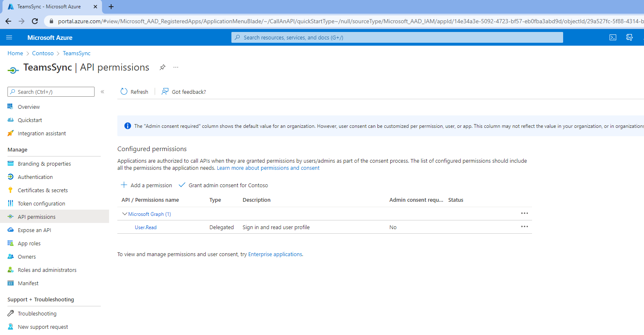
Task: Click the Certificates & secrets key icon
Action: tap(10, 190)
